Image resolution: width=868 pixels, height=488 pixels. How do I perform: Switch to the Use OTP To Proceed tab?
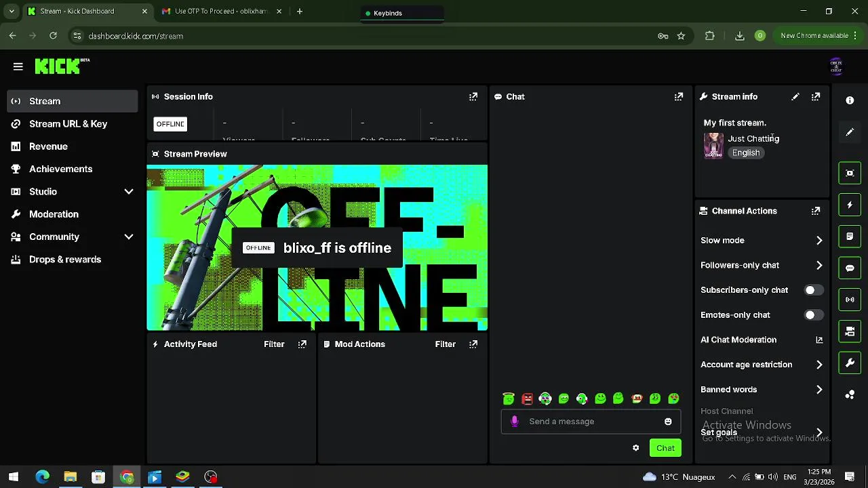(220, 12)
